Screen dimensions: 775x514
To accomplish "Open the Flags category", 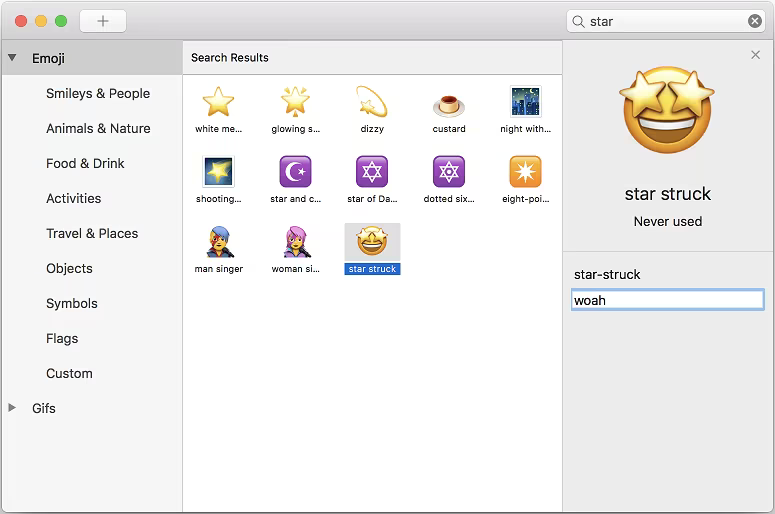I will tap(62, 339).
